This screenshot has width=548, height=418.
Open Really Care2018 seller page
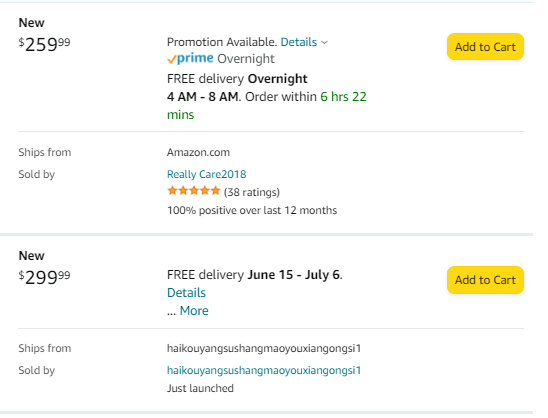206,174
